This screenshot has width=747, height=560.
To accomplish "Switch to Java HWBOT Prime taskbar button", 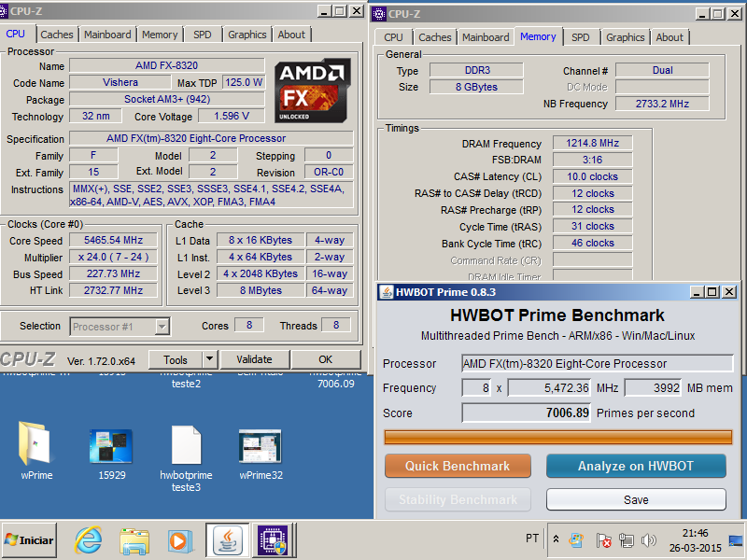I will point(228,540).
